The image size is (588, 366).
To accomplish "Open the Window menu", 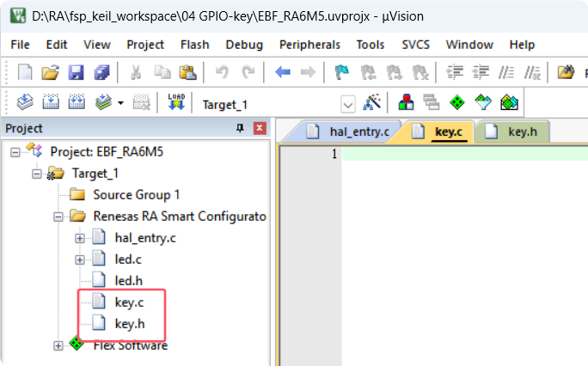I will click(x=469, y=45).
